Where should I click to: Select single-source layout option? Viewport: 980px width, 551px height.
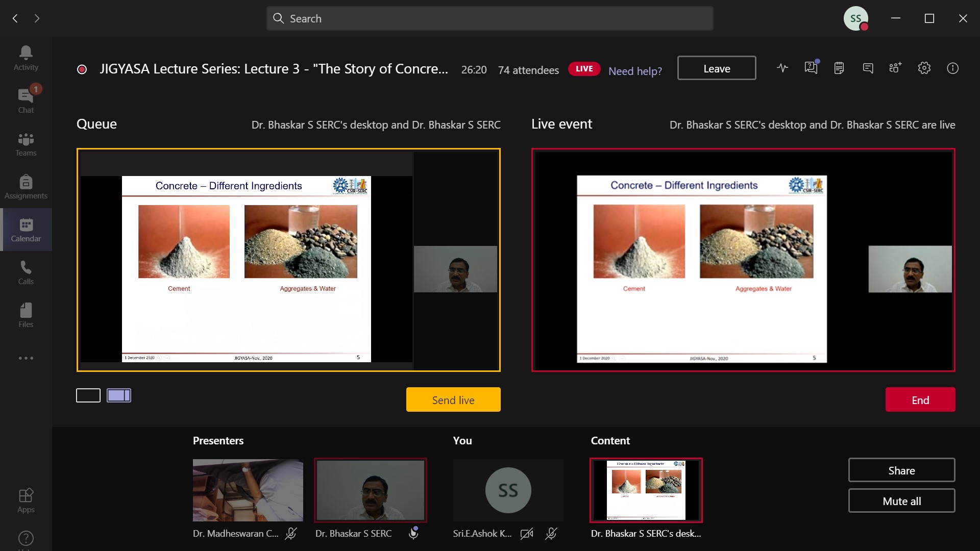click(88, 395)
